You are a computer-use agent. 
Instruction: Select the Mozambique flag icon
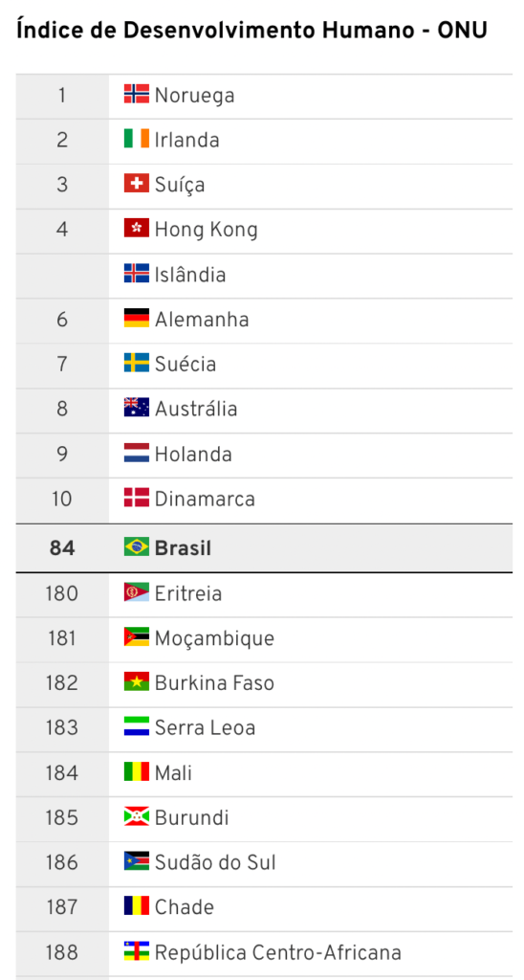(x=136, y=636)
